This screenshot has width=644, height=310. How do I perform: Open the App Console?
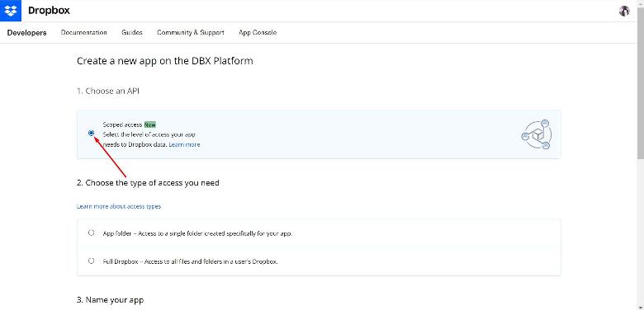click(258, 32)
